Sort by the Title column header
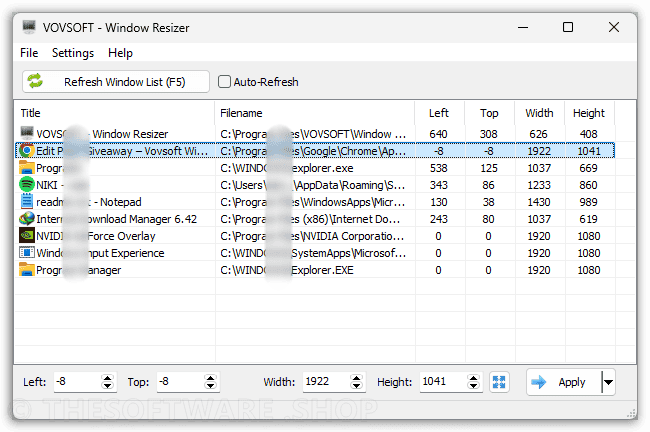Viewport: 650px width, 432px height. click(x=114, y=113)
